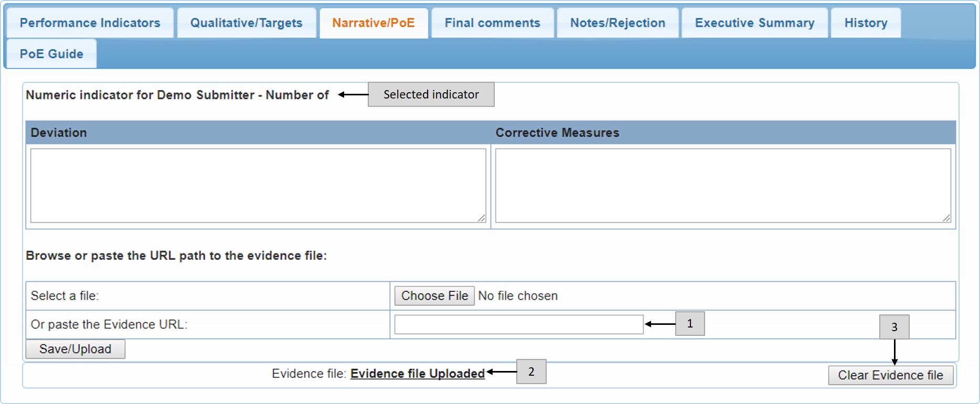This screenshot has height=404, width=980.
Task: Switch to the Qualitative/Targets tab
Action: (x=246, y=23)
